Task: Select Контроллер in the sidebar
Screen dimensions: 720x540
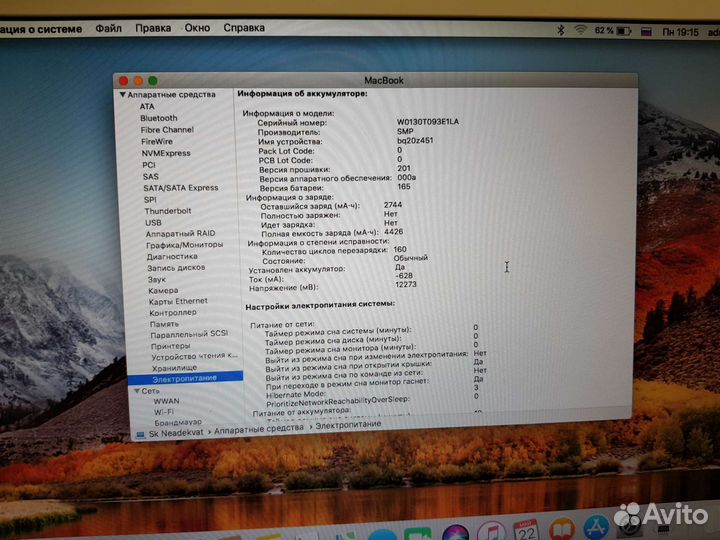Action: [x=173, y=313]
